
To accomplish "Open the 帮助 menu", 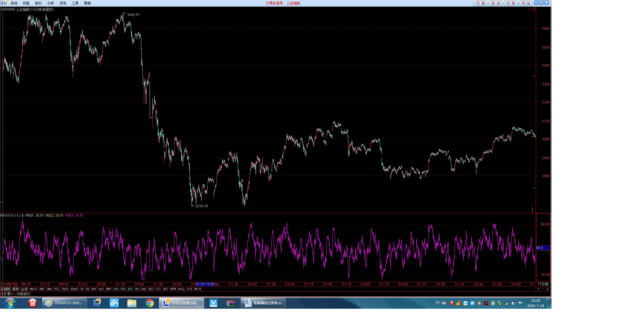I will [87, 3].
